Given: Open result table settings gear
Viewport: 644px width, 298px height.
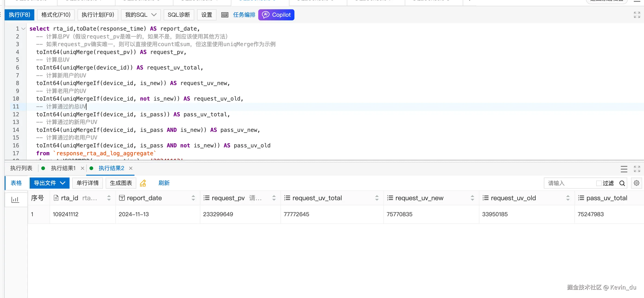Looking at the screenshot, I should pos(636,183).
